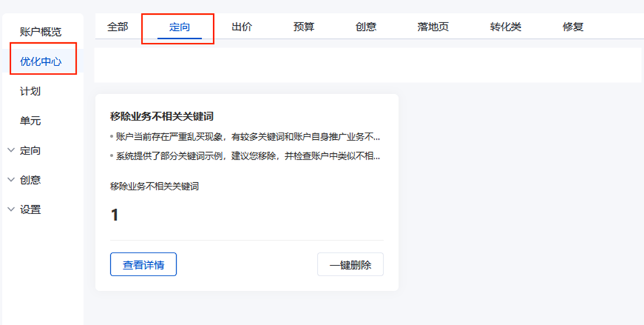644x325 pixels.
Task: Expand the 创意 sidebar chevron
Action: coord(11,179)
